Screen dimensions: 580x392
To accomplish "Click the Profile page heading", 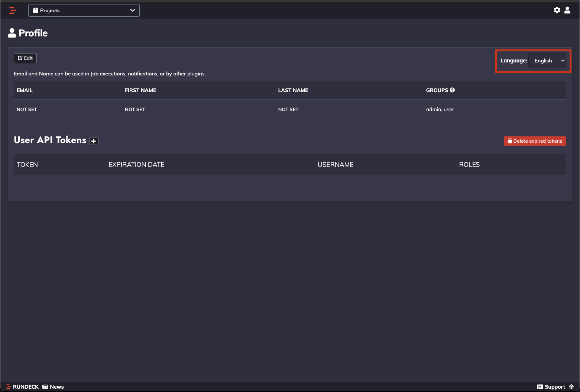I will tap(28, 33).
